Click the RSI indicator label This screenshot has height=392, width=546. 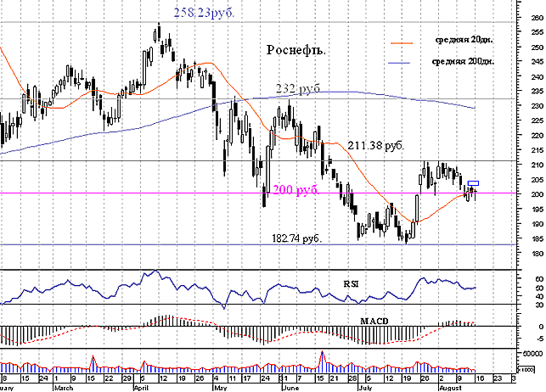351,284
